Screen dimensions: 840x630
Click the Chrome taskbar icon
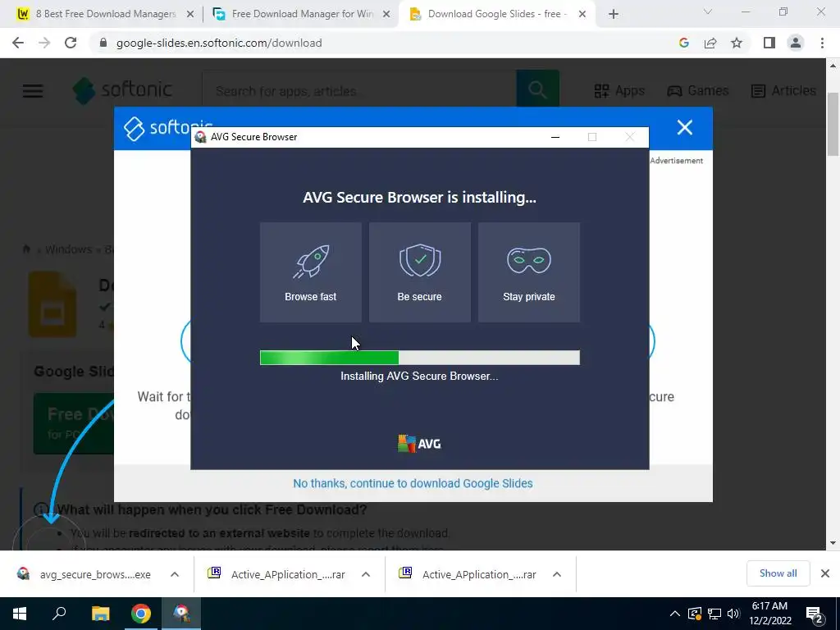[141, 614]
